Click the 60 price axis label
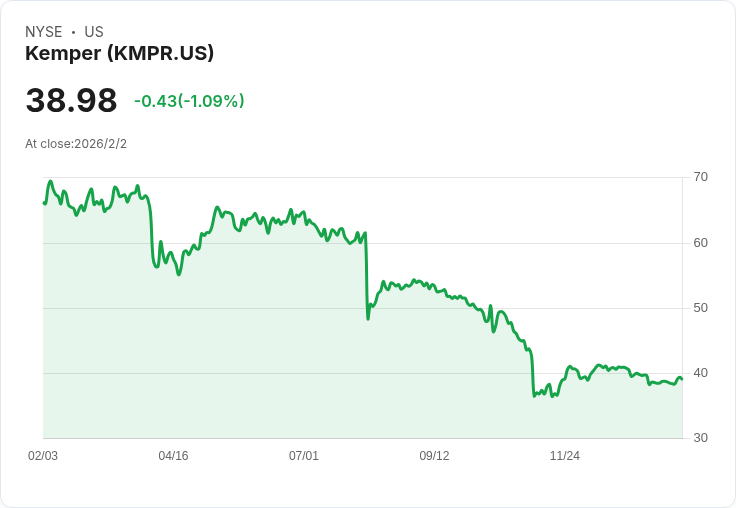This screenshot has width=736, height=508. (700, 243)
